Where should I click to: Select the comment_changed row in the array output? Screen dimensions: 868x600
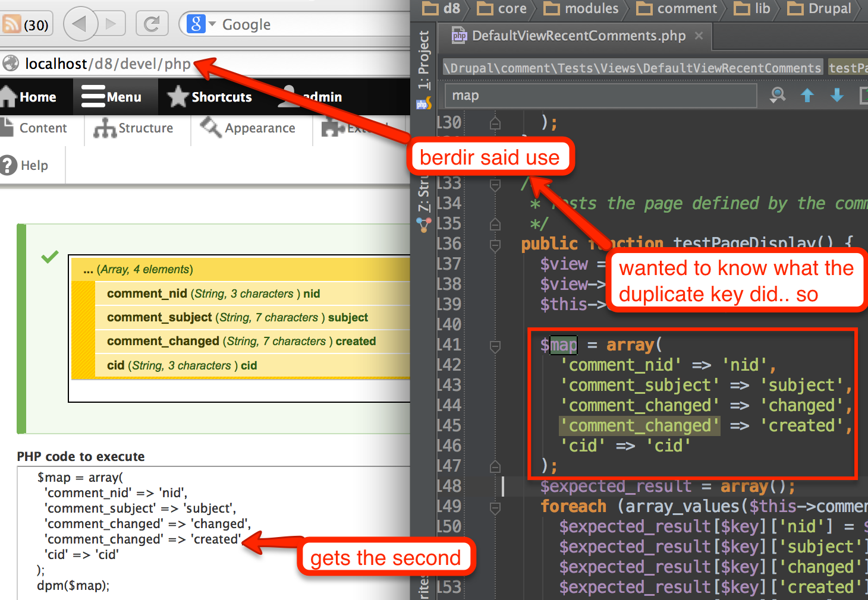coord(253,341)
